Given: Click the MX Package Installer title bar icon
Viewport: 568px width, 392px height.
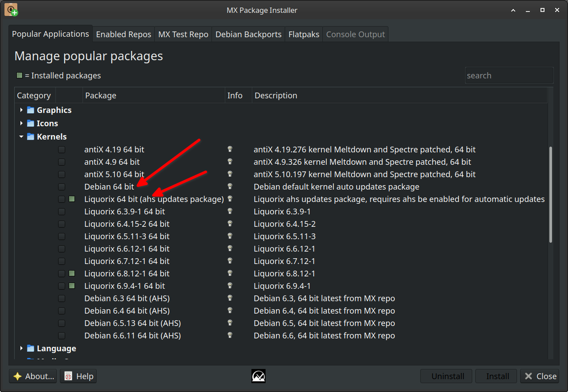Looking at the screenshot, I should (x=11, y=10).
